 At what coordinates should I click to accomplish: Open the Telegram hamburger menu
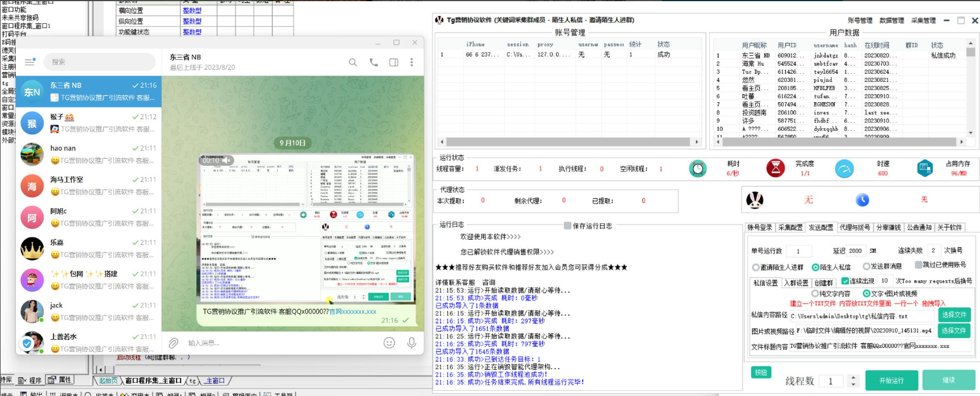[30, 62]
